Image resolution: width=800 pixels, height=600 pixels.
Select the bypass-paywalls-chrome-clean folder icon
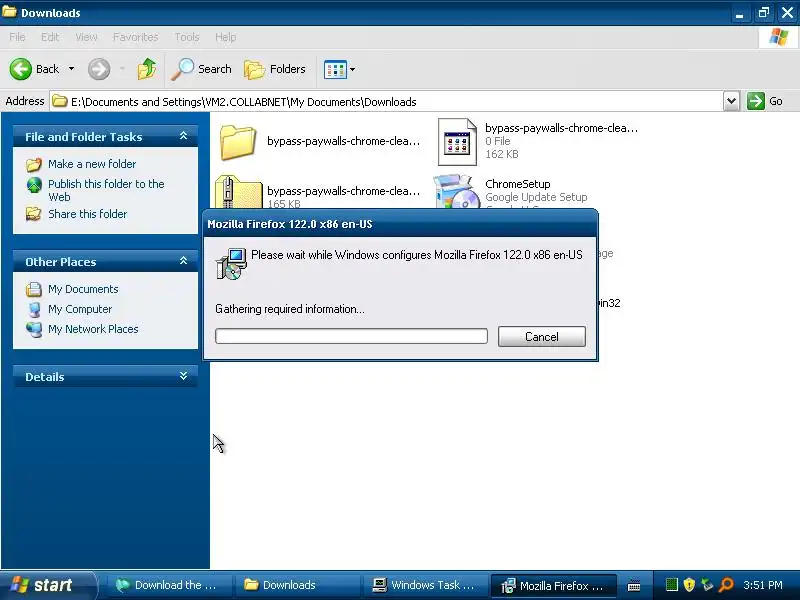click(x=238, y=142)
